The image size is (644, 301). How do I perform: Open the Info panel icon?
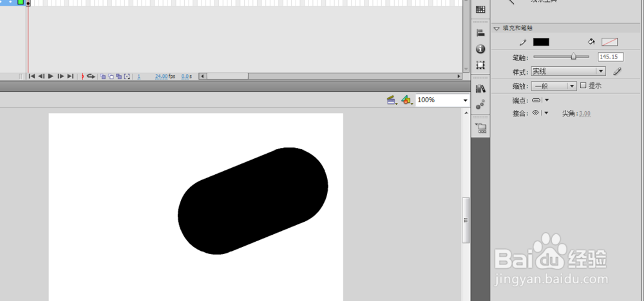pyautogui.click(x=480, y=50)
